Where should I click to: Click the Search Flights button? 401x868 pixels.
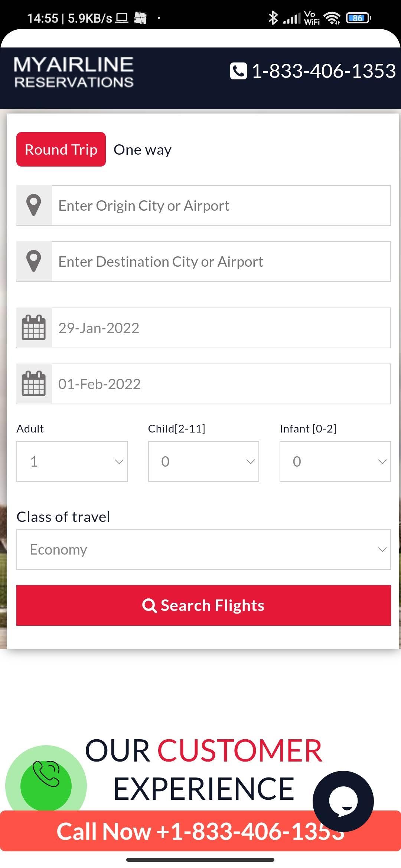[203, 605]
